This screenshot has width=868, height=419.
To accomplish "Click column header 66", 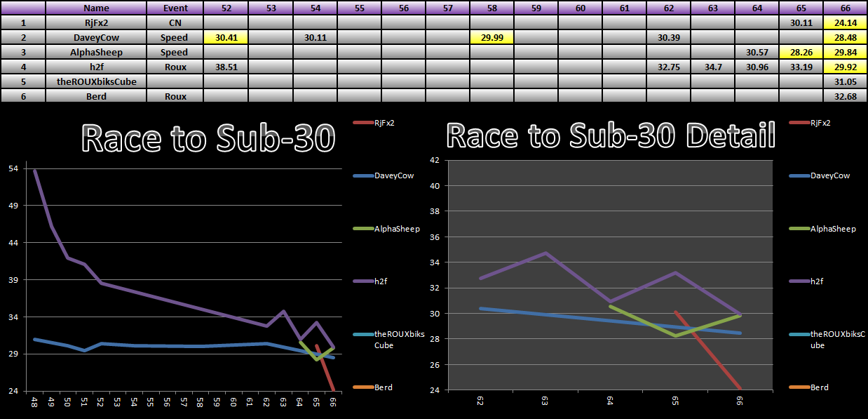I will point(845,8).
